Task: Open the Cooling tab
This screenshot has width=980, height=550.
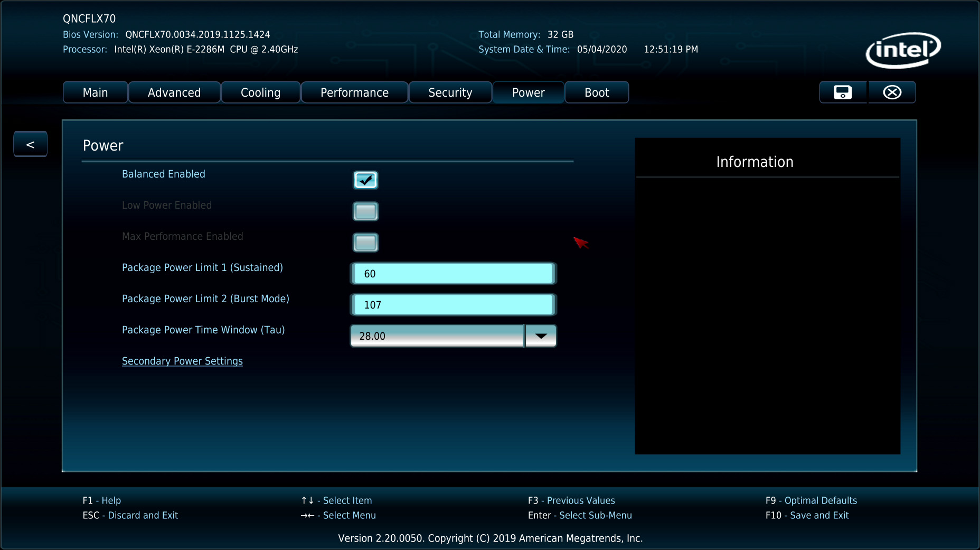Action: (260, 92)
